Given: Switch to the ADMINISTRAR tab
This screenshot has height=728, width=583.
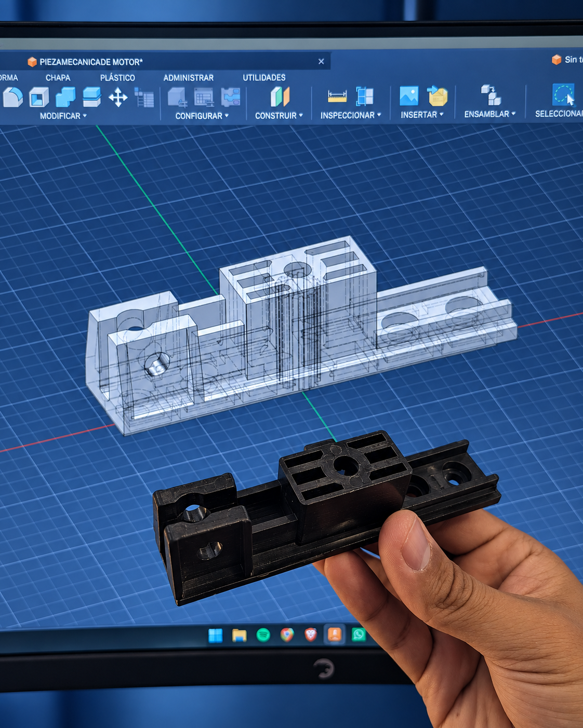Looking at the screenshot, I should [189, 77].
